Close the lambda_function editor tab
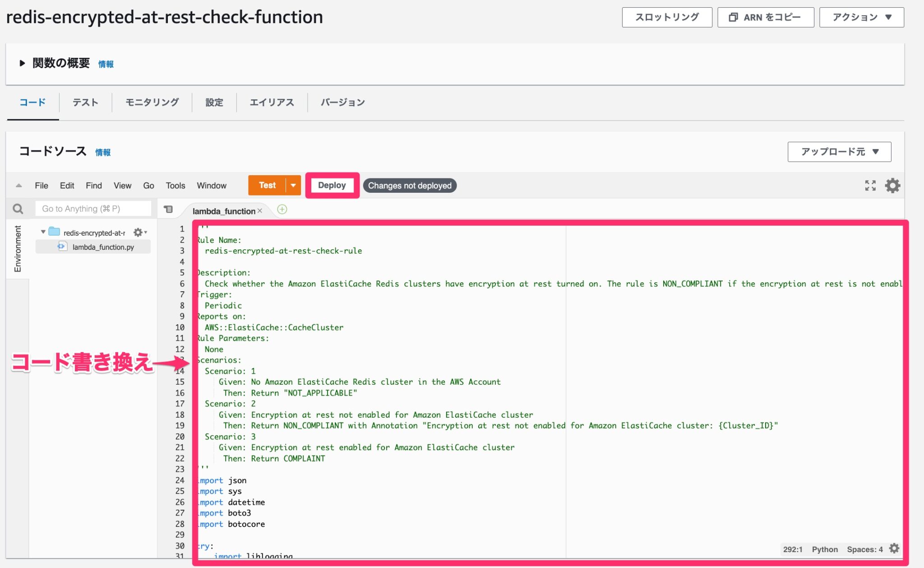The width and height of the screenshot is (924, 568). (260, 210)
